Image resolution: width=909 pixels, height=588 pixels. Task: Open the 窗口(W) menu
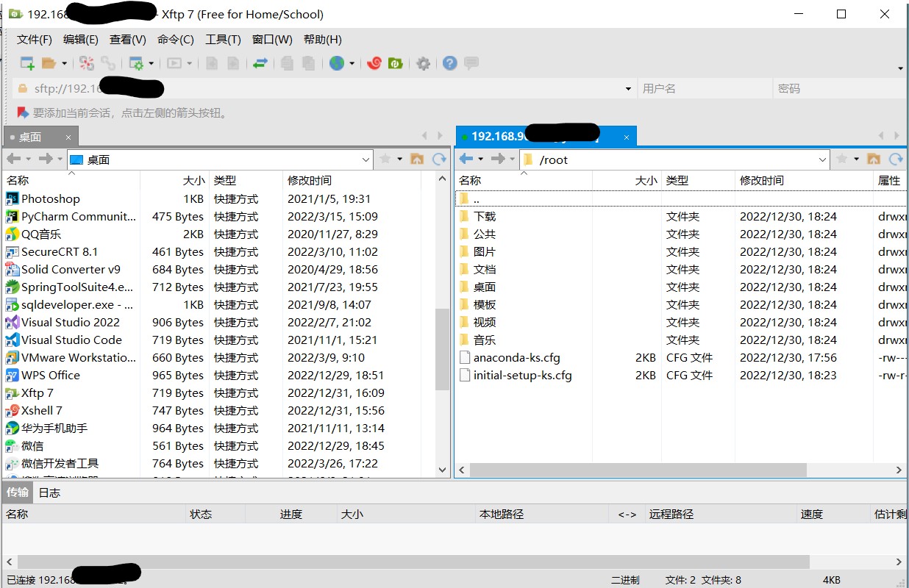click(272, 40)
